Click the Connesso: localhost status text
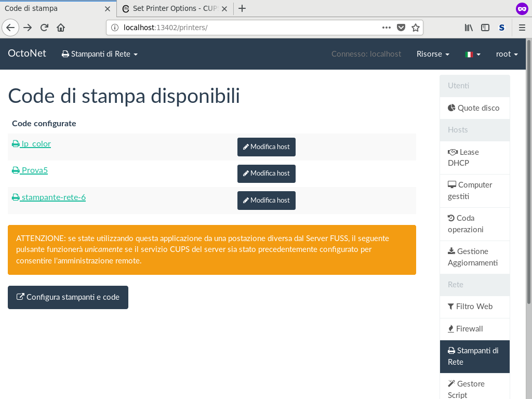The width and height of the screenshot is (532, 399). click(x=366, y=54)
